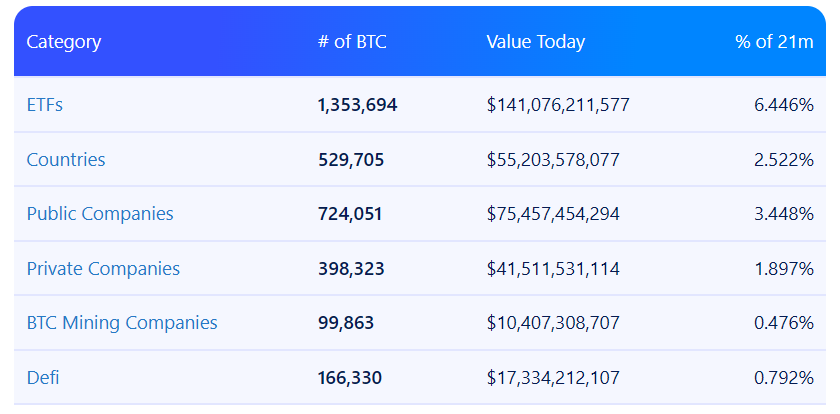The image size is (840, 414).
Task: Click Public Companies value $75,457,454,294
Action: tap(553, 214)
